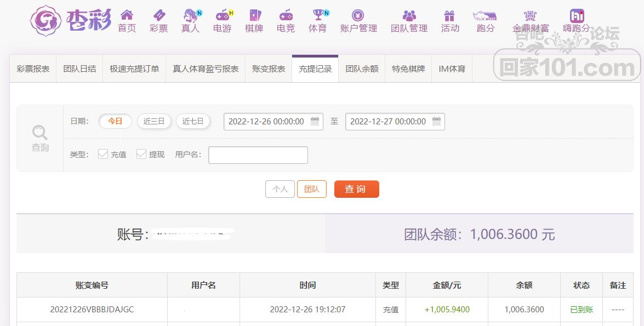Click the 杏彩 logo
Screen dimensions: 644x326
coord(71,20)
